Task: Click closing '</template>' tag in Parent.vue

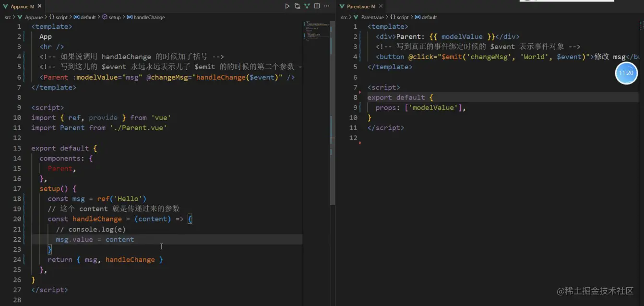Action: tap(390, 67)
